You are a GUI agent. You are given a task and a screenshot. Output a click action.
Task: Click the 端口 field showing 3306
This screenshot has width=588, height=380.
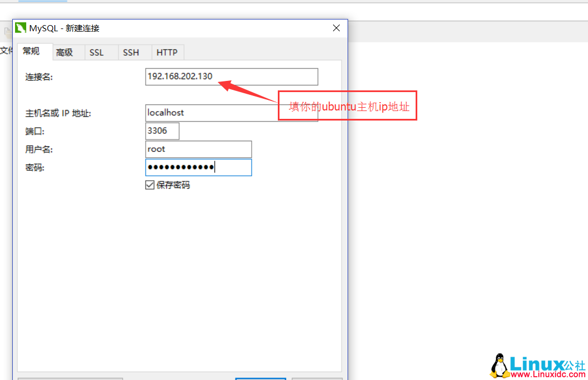click(x=162, y=131)
